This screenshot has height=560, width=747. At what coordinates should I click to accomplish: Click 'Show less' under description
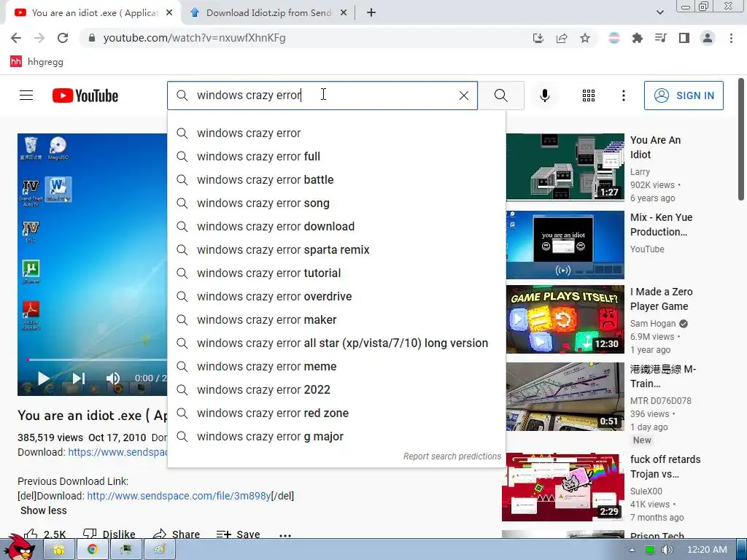(43, 510)
